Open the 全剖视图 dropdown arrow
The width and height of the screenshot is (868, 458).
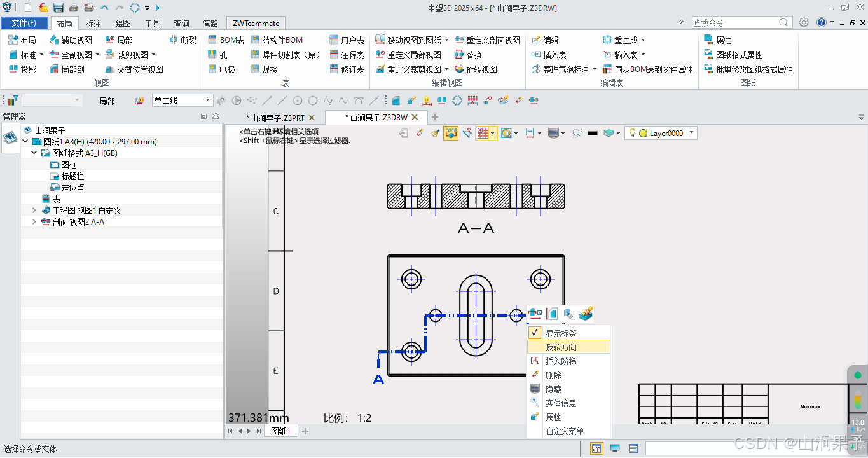click(97, 55)
